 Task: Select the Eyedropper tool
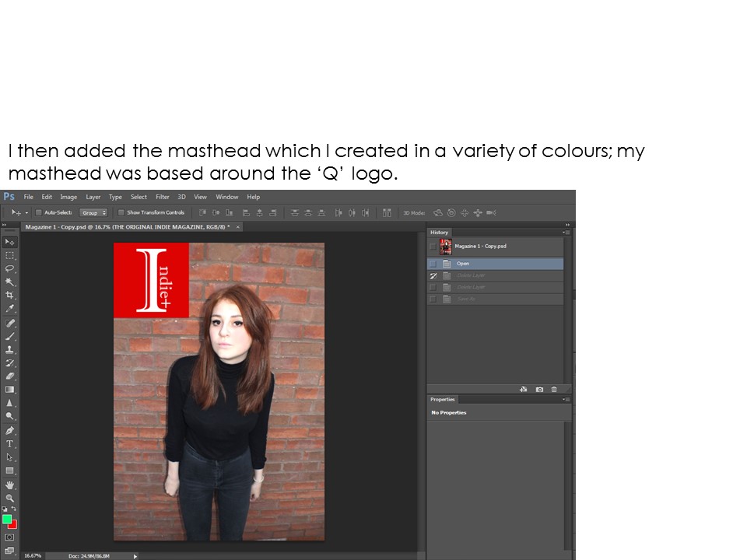[x=9, y=309]
